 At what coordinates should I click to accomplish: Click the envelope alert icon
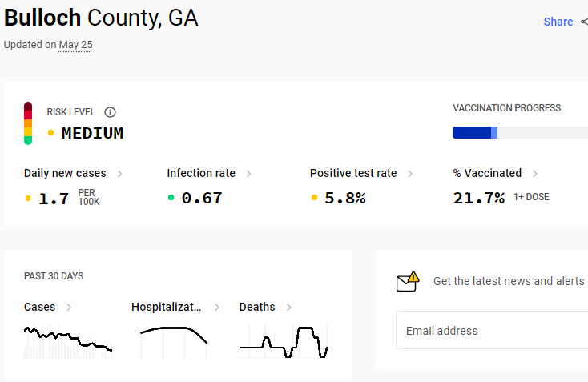(x=408, y=282)
